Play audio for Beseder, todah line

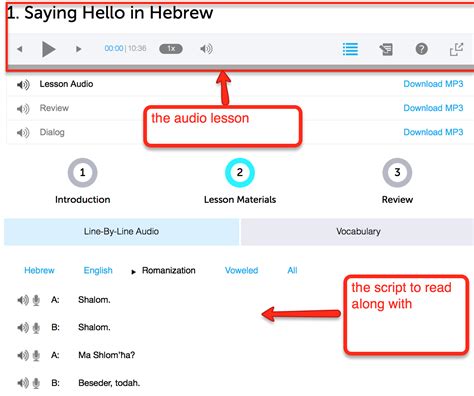tap(23, 383)
